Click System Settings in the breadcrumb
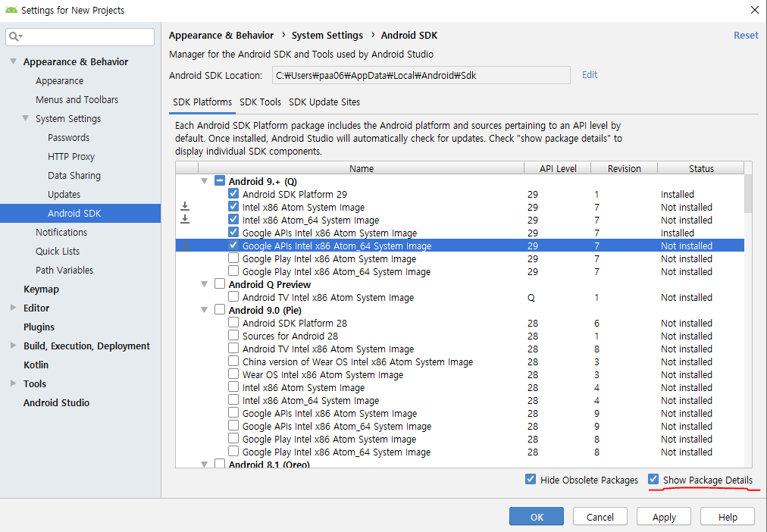Screen dimensions: 767x532 (x=327, y=35)
